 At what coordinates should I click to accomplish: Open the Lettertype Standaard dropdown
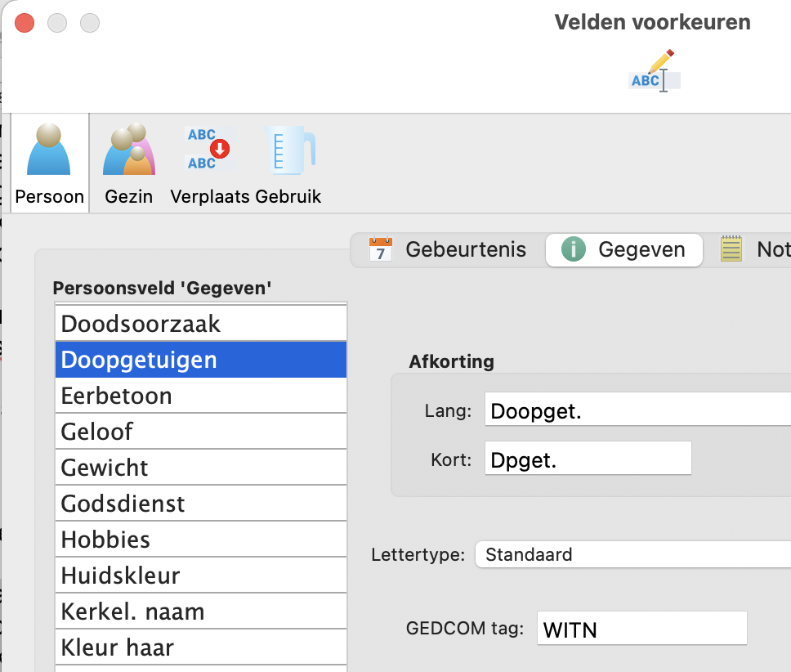(x=633, y=554)
